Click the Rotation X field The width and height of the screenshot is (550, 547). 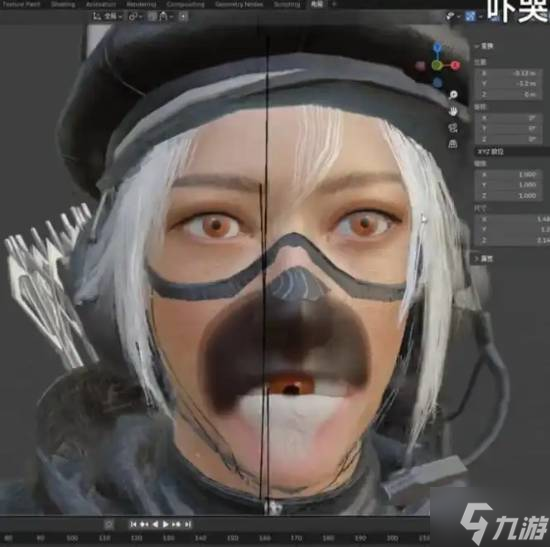point(508,118)
